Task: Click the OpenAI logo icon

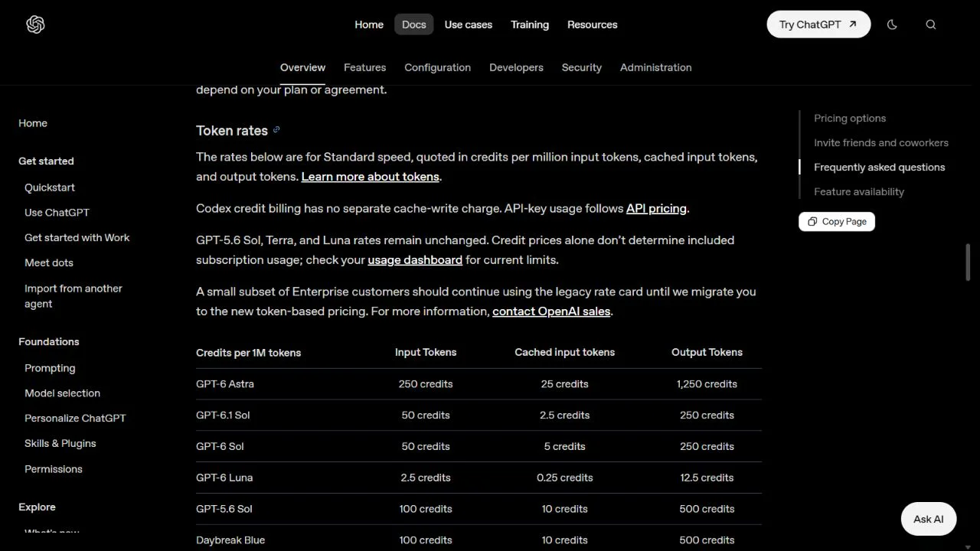Action: coord(35,24)
